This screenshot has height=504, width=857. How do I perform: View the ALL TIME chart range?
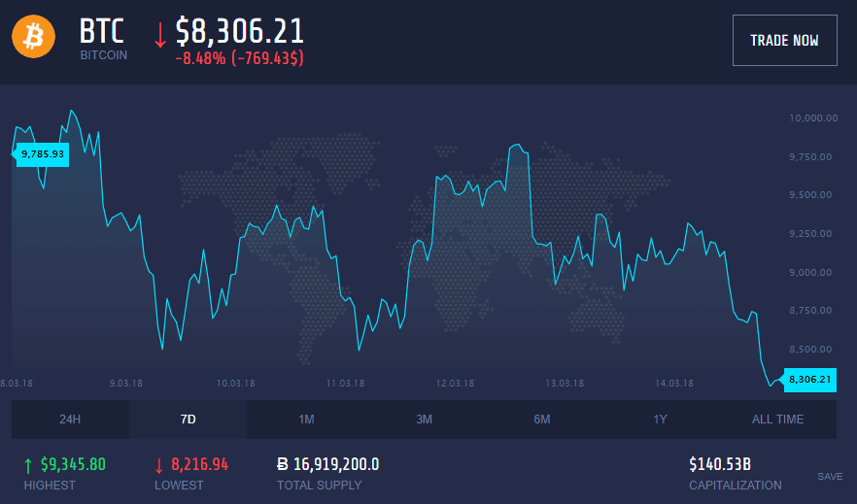[x=777, y=419]
